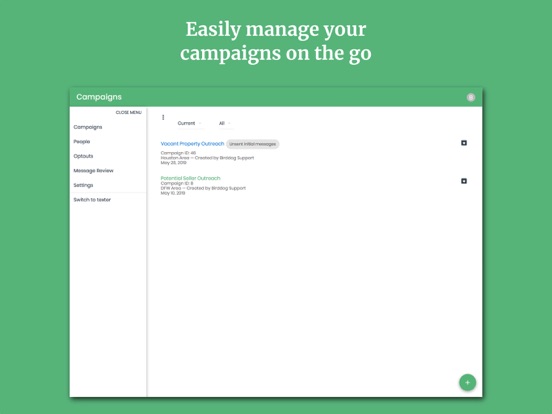Click Houston Area created by Birddog Support
The height and width of the screenshot is (414, 552).
pyautogui.click(x=207, y=158)
